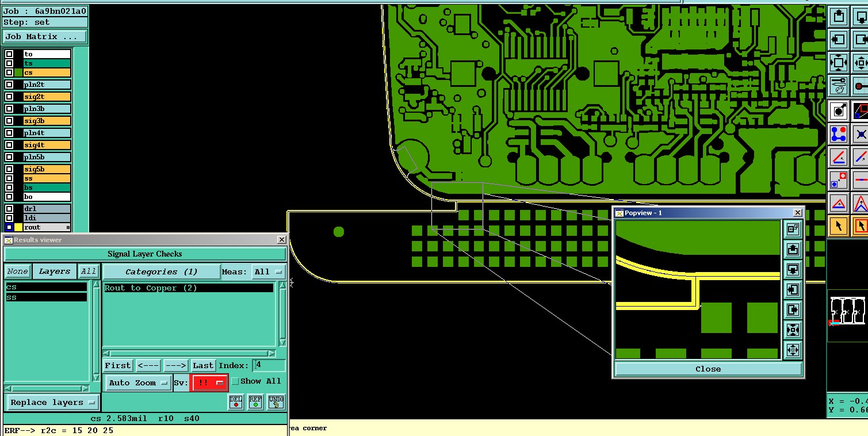The image size is (868, 436).
Task: Zoom in inside the Popview window
Action: (793, 330)
